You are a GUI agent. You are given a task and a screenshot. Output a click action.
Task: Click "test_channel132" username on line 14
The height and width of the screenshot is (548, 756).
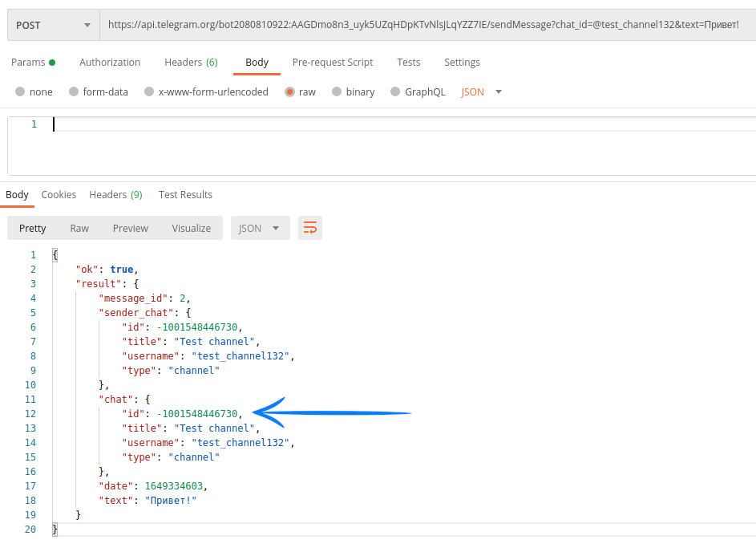point(240,443)
